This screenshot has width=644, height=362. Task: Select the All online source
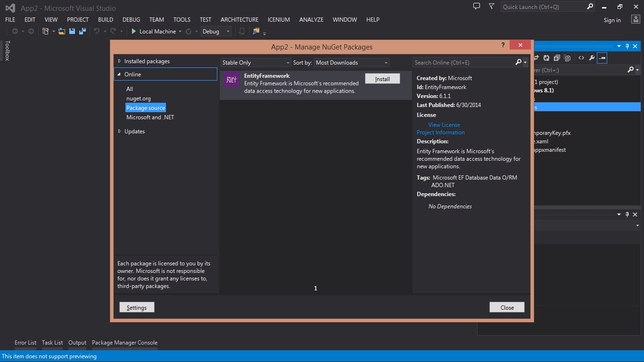coord(130,89)
